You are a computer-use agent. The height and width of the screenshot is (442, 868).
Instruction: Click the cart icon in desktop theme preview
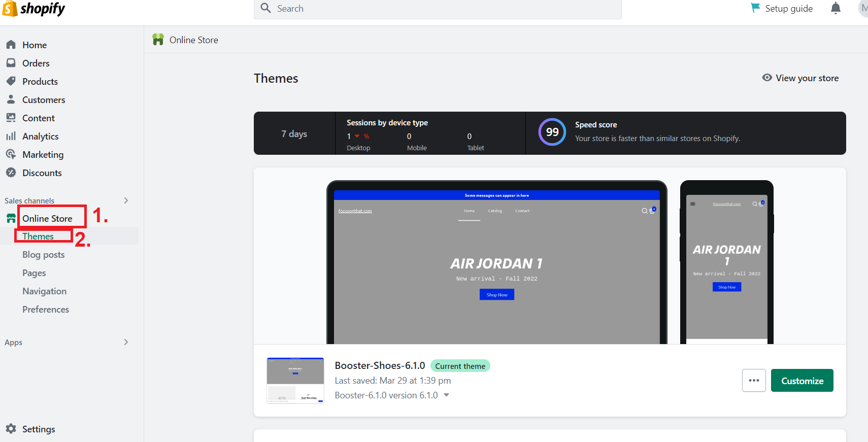pyautogui.click(x=653, y=210)
